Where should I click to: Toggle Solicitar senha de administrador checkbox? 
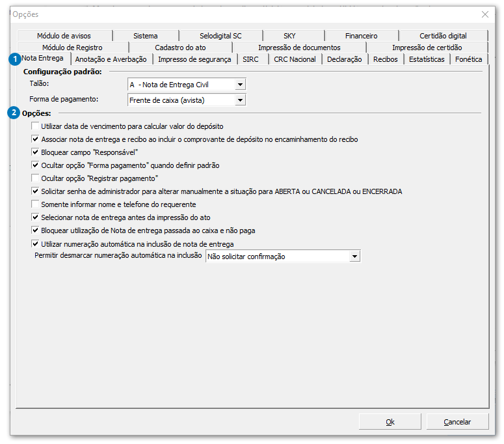35,191
